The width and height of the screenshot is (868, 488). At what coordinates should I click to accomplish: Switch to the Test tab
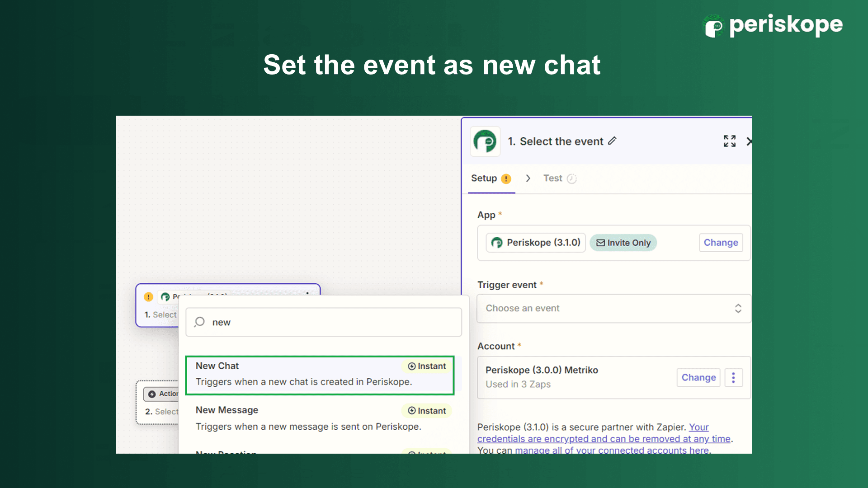[553, 178]
